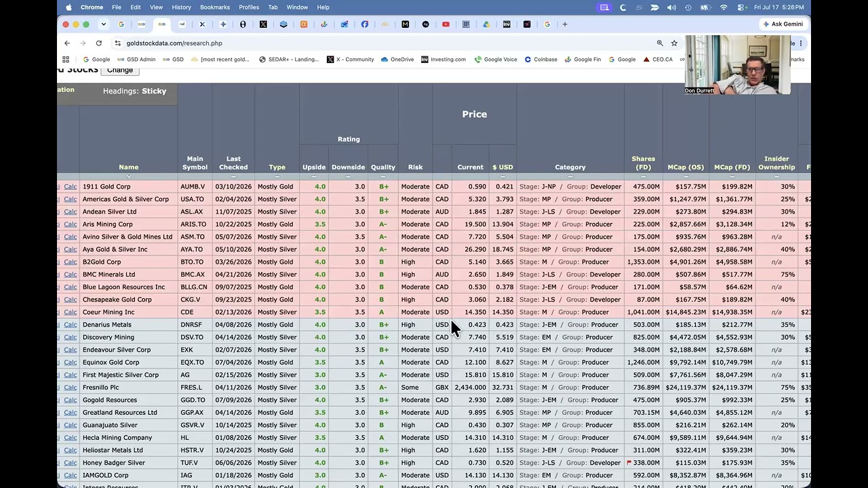Click the $14,845.23M market cap cell
868x488 pixels.
point(686,312)
